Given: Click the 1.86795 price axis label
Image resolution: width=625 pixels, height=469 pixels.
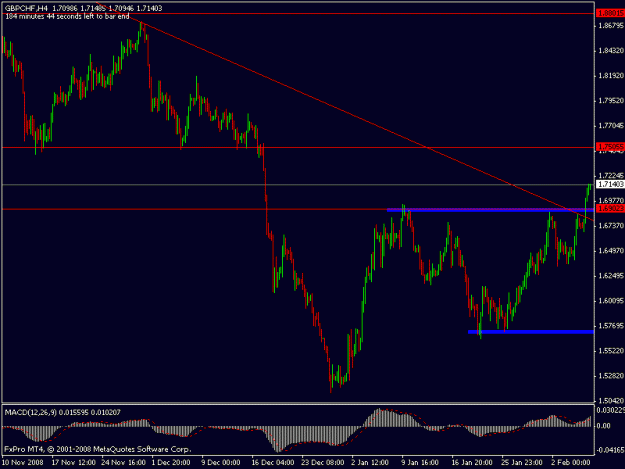Looking at the screenshot, I should 611,26.
